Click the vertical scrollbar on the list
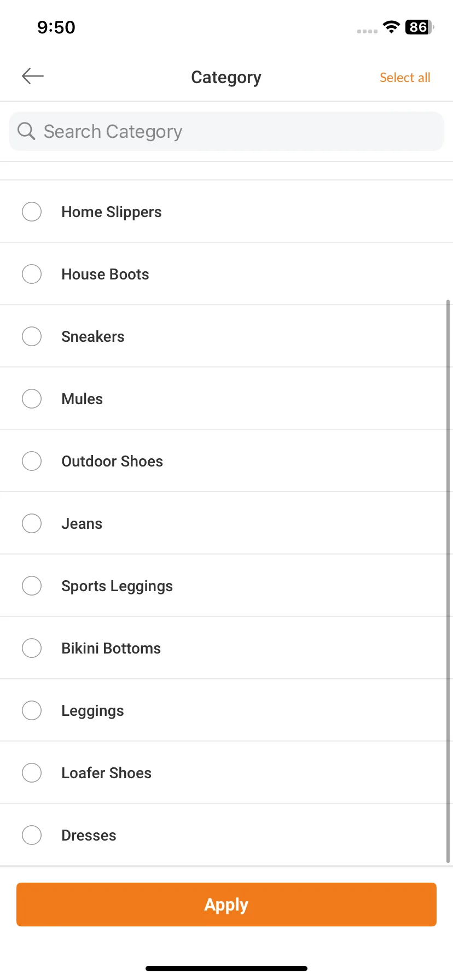 (x=448, y=581)
